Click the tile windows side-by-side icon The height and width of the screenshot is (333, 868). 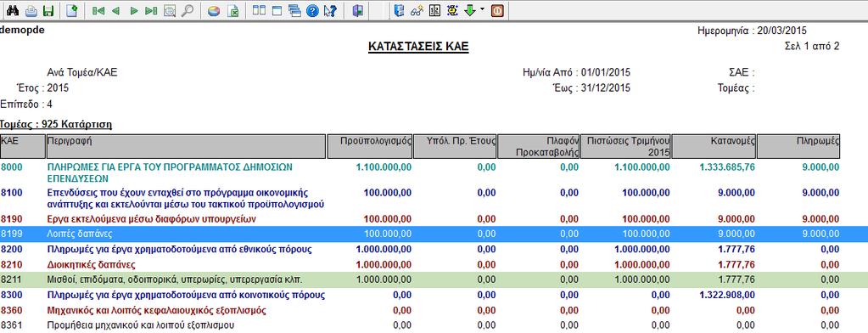(259, 10)
